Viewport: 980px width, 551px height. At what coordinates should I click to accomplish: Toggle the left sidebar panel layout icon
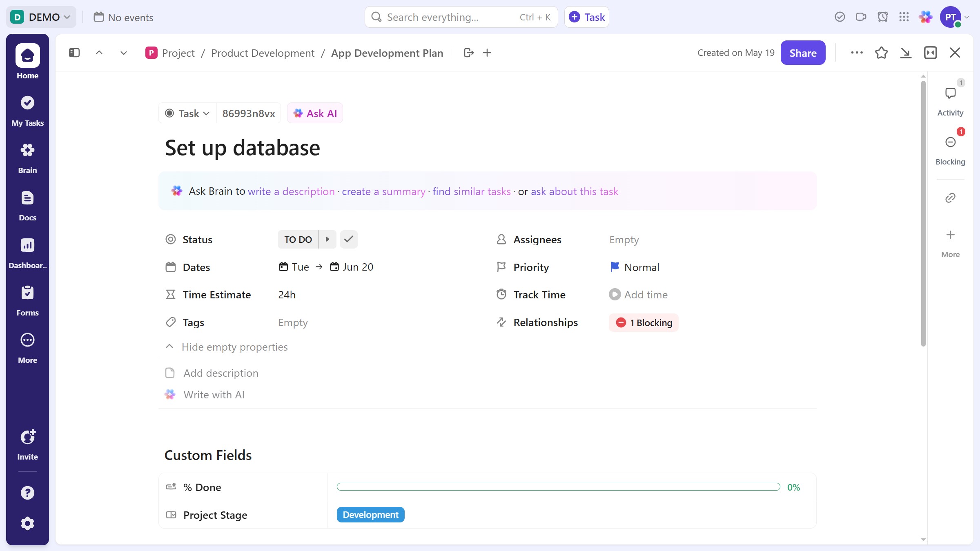[x=74, y=53]
